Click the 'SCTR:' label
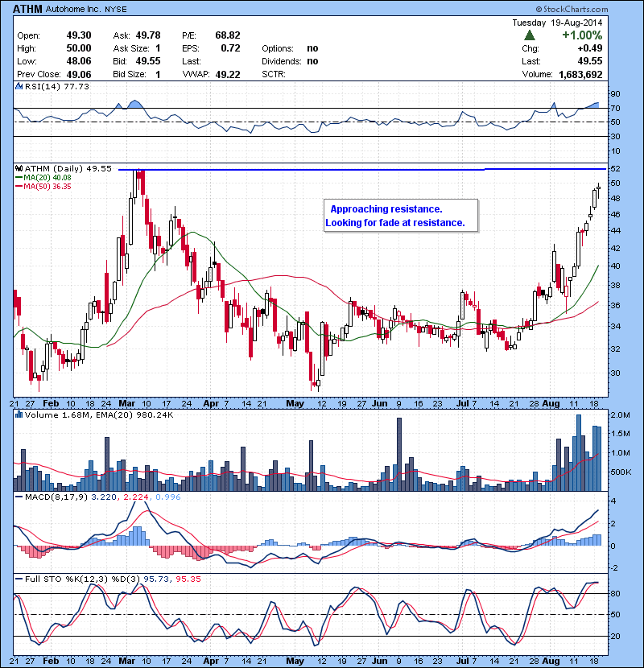 click(274, 75)
